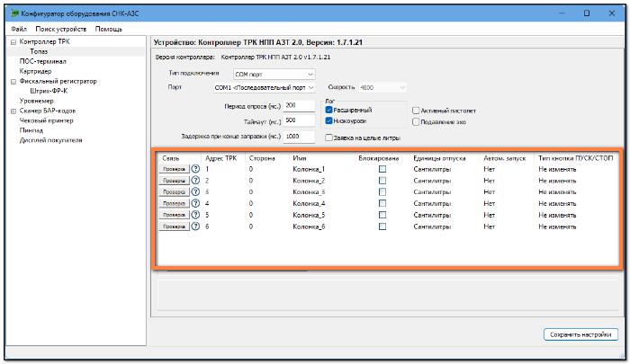The width and height of the screenshot is (630, 364).
Task: Select Топаз in the device tree
Action: pos(39,51)
